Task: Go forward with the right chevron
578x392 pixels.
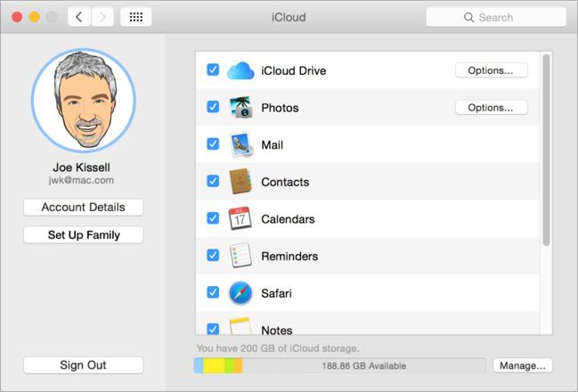Action: pos(102,17)
